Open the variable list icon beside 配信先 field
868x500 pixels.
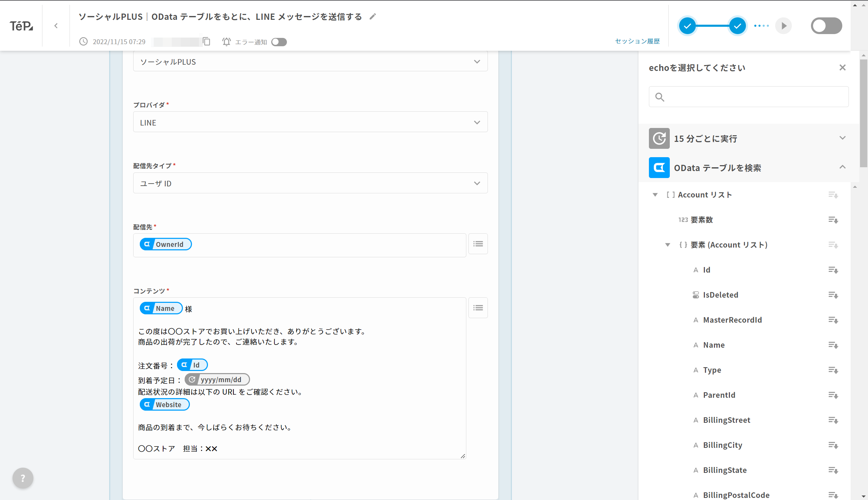[478, 244]
